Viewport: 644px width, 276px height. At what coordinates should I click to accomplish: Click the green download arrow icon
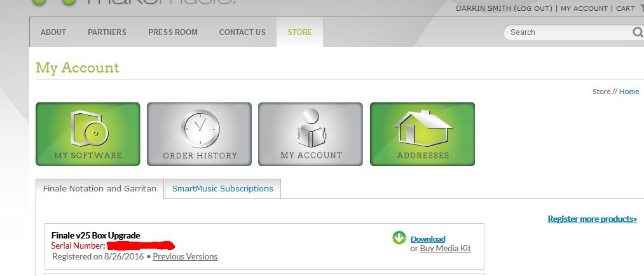tap(399, 238)
